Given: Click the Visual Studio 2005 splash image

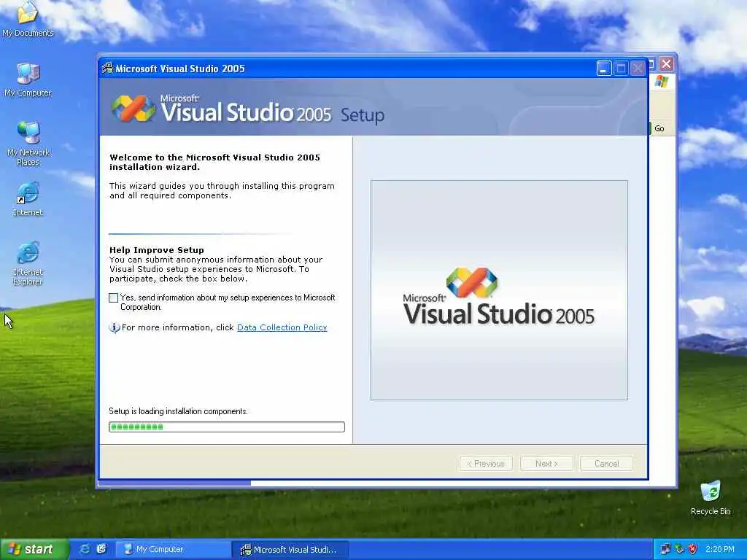Looking at the screenshot, I should click(499, 290).
